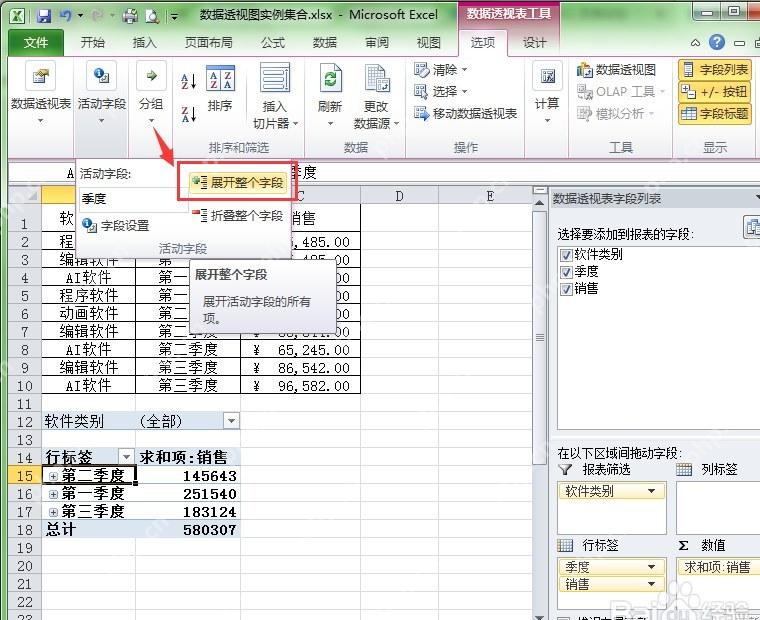The height and width of the screenshot is (620, 760).
Task: Switch to the 插入 (Insert) tab
Action: pos(144,43)
